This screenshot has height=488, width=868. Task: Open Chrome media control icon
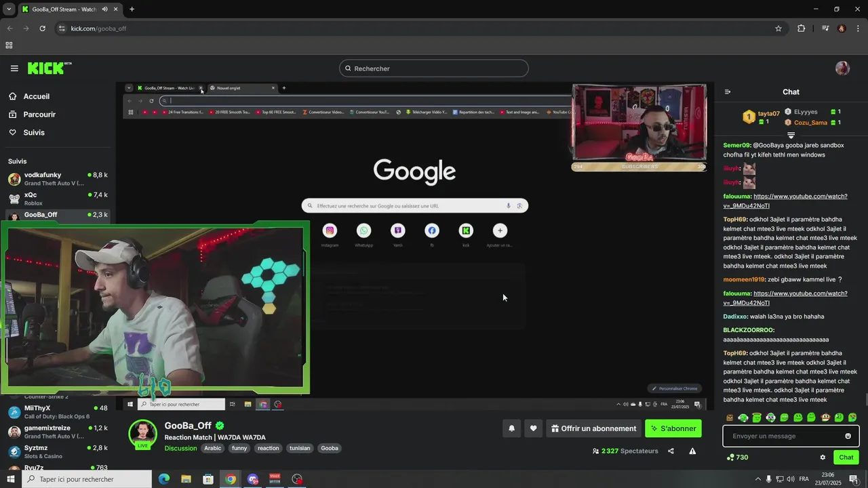825,28
